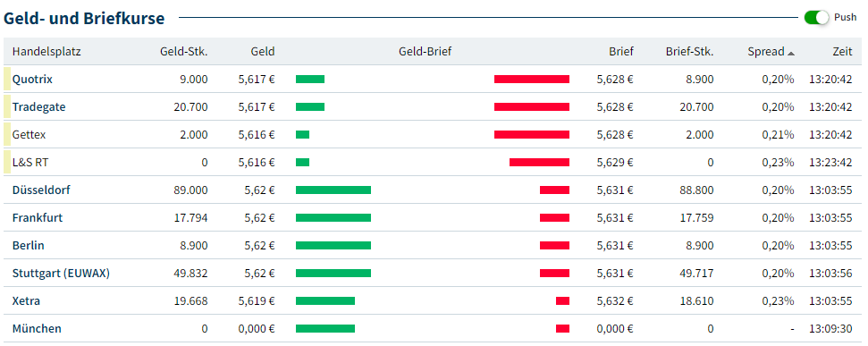Click Xetra Geld price 5,619 €
The width and height of the screenshot is (868, 346).
point(257,300)
